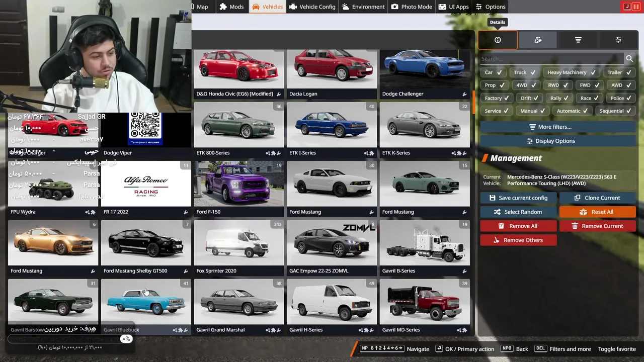Select the Gavril Bluebuck car

[x=146, y=306]
